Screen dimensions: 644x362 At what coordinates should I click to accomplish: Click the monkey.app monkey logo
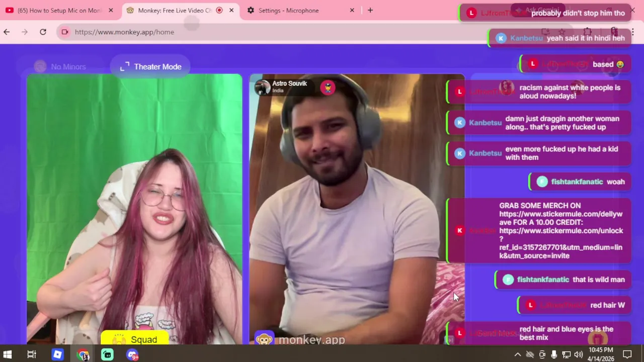coord(264,339)
